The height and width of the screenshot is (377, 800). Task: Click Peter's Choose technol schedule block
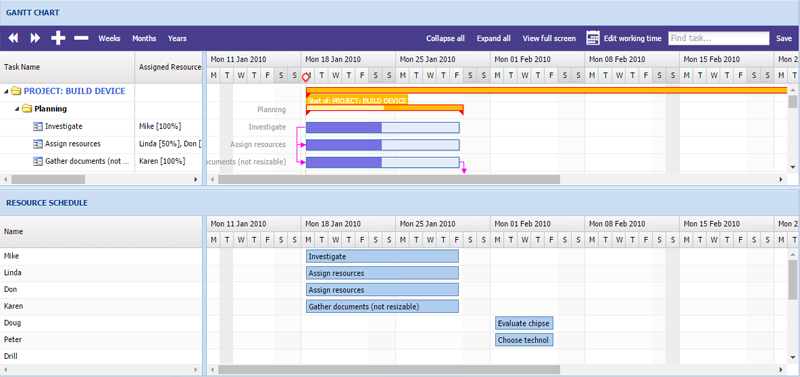pyautogui.click(x=524, y=340)
